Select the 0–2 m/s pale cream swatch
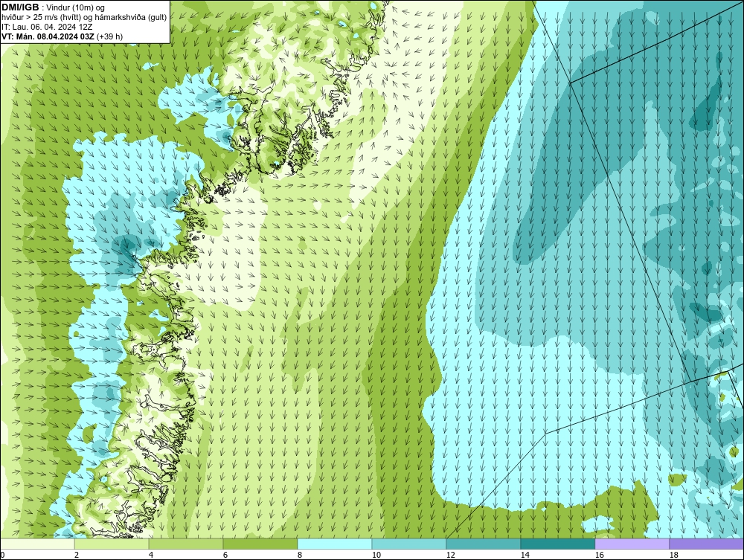The image size is (744, 560). point(37,544)
